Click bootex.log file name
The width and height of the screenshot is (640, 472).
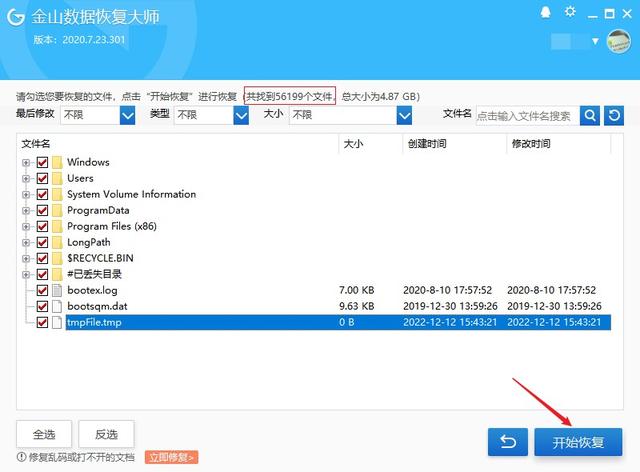92,290
